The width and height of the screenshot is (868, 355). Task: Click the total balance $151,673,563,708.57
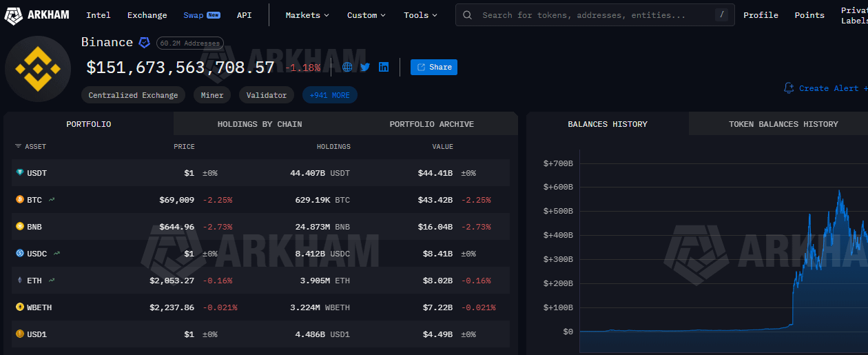[180, 68]
